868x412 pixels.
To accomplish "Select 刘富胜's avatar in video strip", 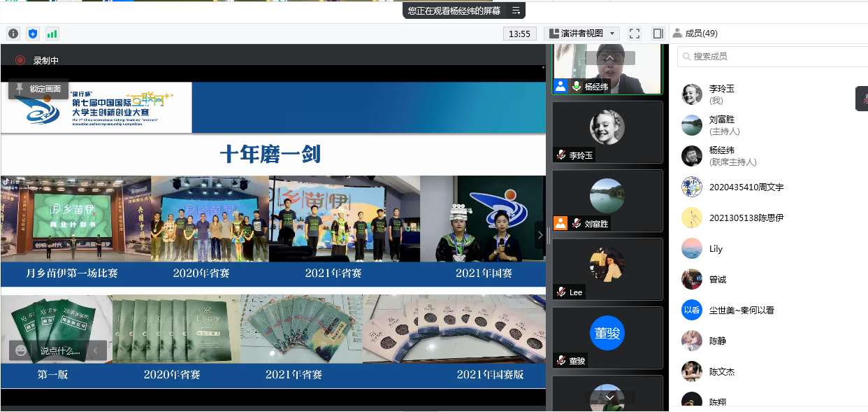I will pos(607,196).
